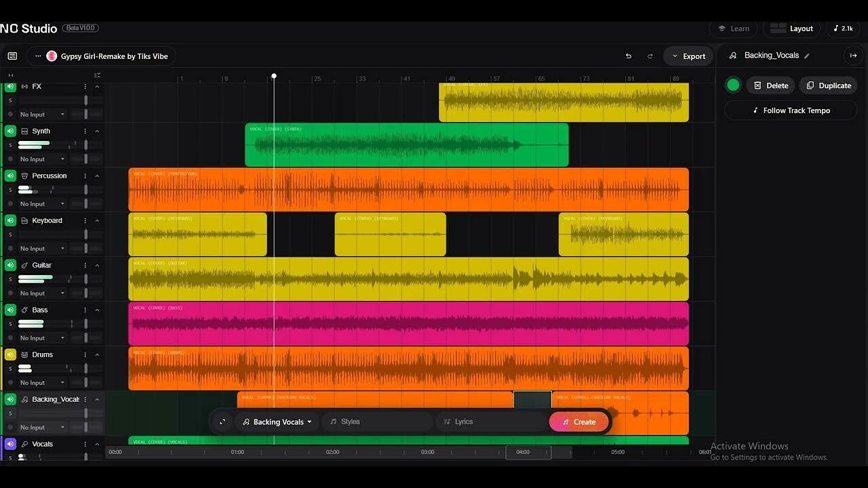
Task: Click the playhead marker on the ruler
Action: pyautogui.click(x=274, y=76)
